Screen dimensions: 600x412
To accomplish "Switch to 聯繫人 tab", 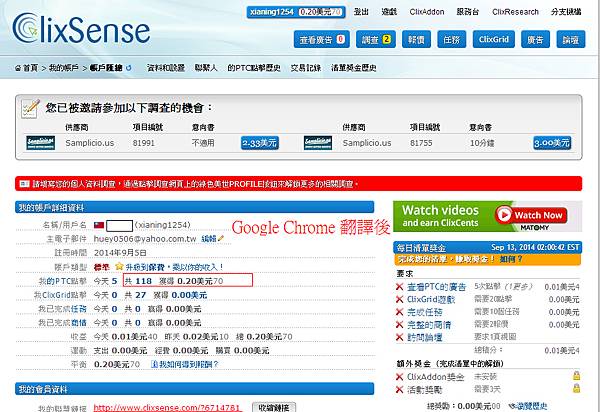I will [206, 68].
